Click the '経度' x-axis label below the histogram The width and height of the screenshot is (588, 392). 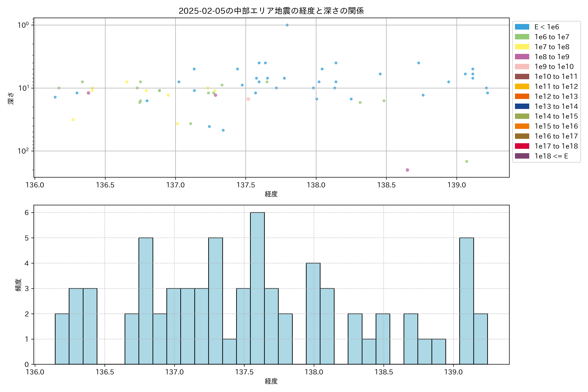(271, 381)
